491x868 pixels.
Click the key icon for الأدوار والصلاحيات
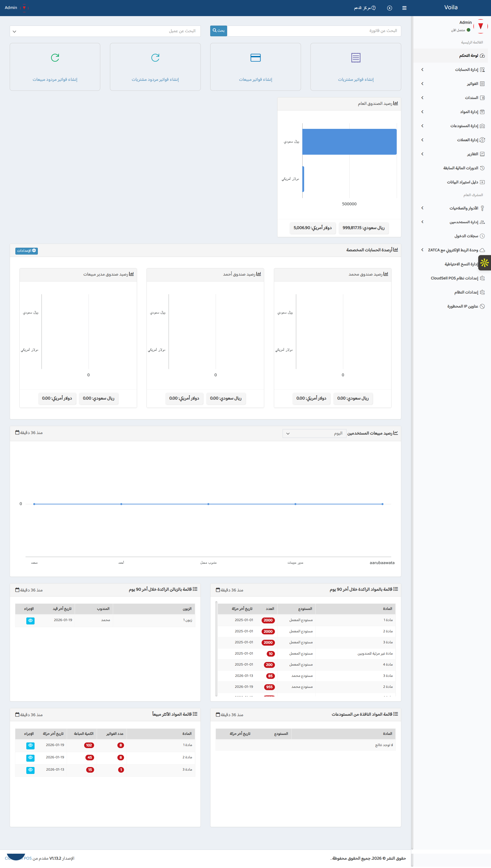pos(482,208)
